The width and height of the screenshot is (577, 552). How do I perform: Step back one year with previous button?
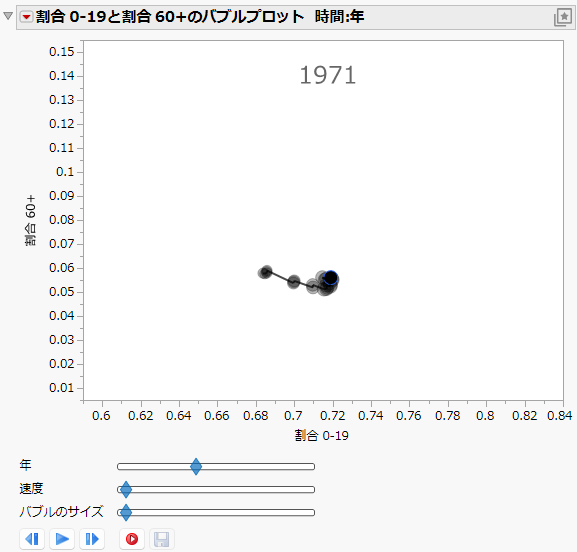click(x=32, y=539)
